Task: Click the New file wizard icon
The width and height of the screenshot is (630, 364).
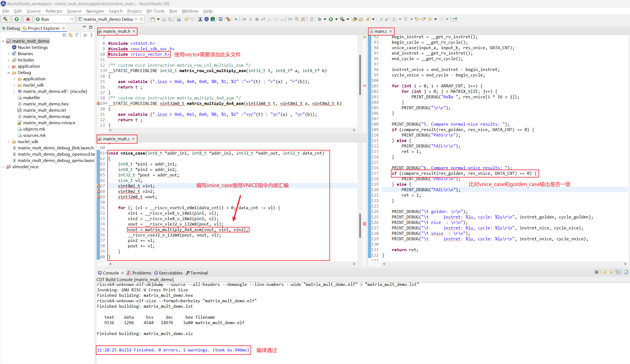Action: coord(153,19)
